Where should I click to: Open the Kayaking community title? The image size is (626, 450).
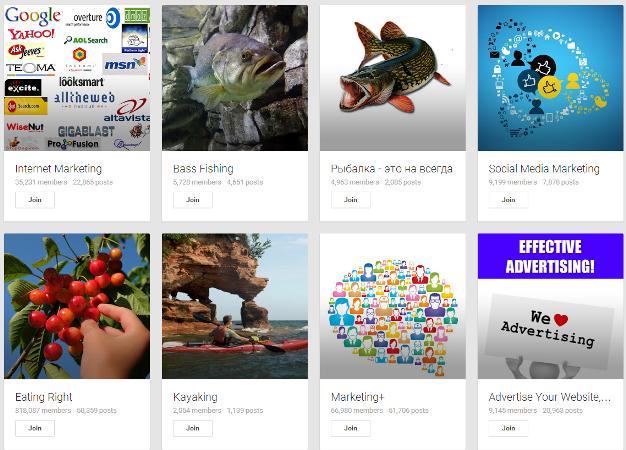click(x=195, y=397)
